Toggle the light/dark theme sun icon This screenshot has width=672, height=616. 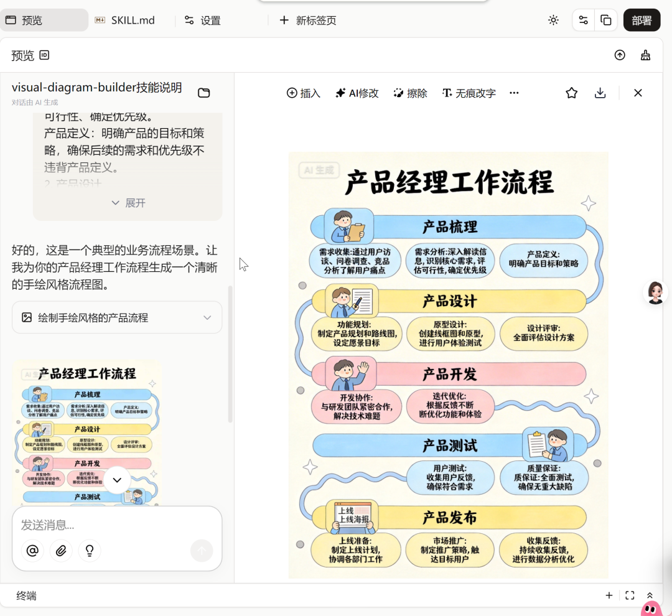[x=553, y=20]
